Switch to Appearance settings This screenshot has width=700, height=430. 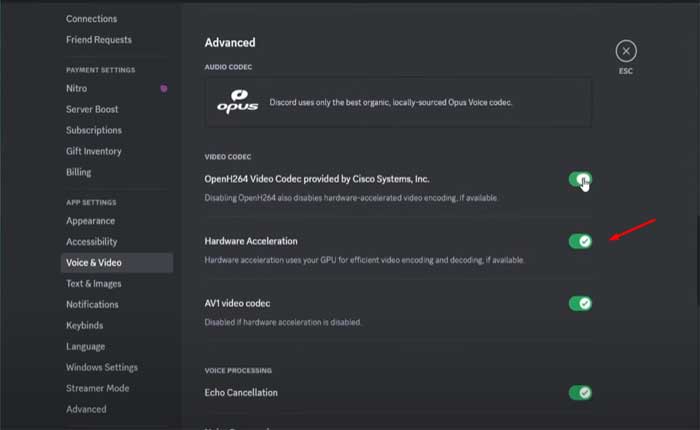coord(90,221)
